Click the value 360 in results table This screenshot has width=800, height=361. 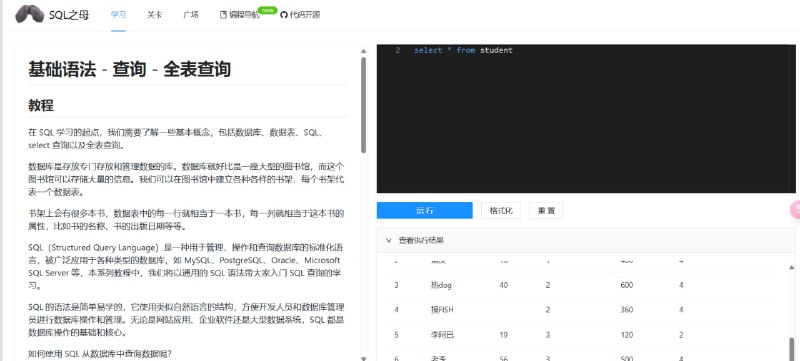627,310
